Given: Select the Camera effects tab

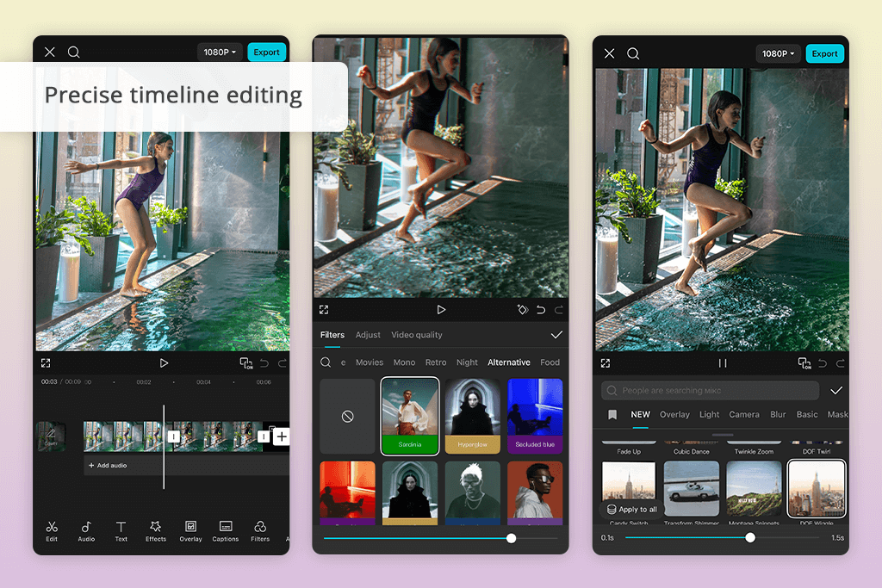Looking at the screenshot, I should pos(744,415).
